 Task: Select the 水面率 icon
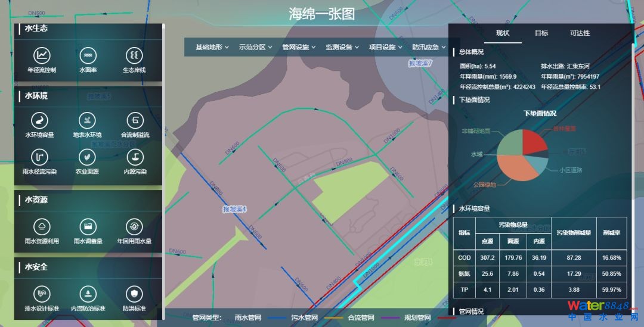(88, 56)
